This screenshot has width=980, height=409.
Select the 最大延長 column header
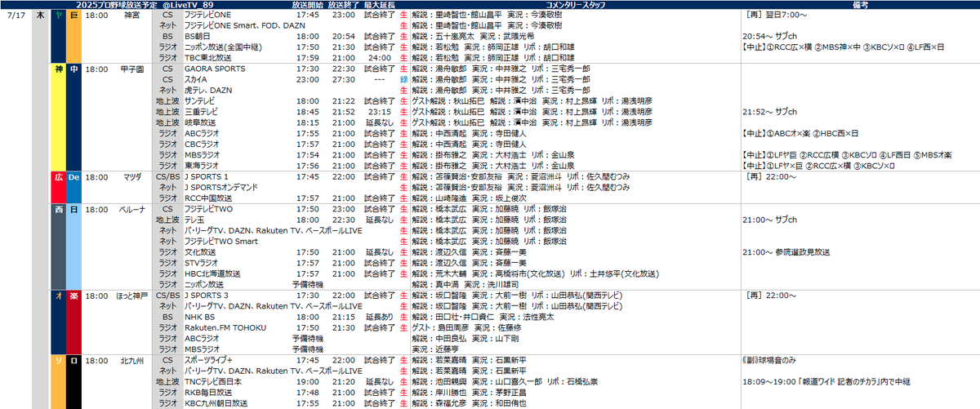(380, 5)
